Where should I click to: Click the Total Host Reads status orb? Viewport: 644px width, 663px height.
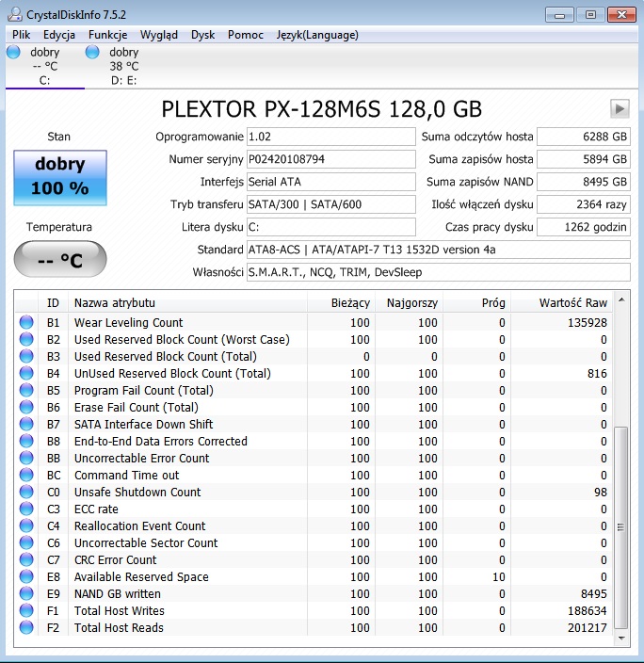[26, 627]
